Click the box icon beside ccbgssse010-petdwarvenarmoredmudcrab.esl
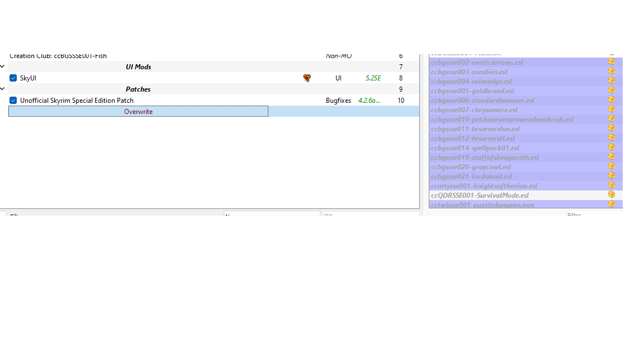644x362 pixels. point(612,118)
